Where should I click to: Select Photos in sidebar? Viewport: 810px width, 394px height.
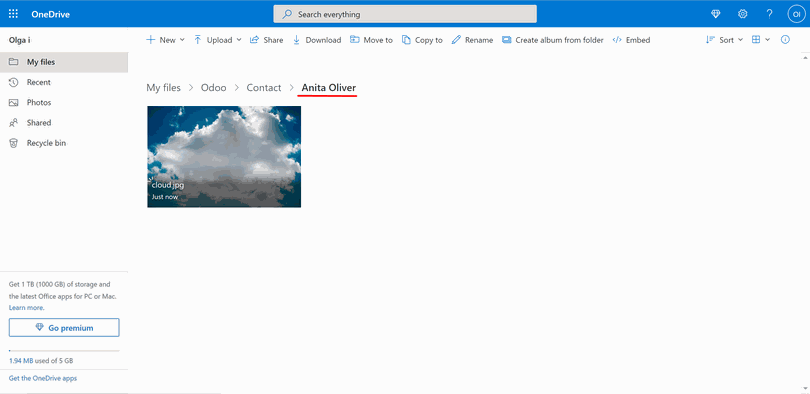pos(64,102)
